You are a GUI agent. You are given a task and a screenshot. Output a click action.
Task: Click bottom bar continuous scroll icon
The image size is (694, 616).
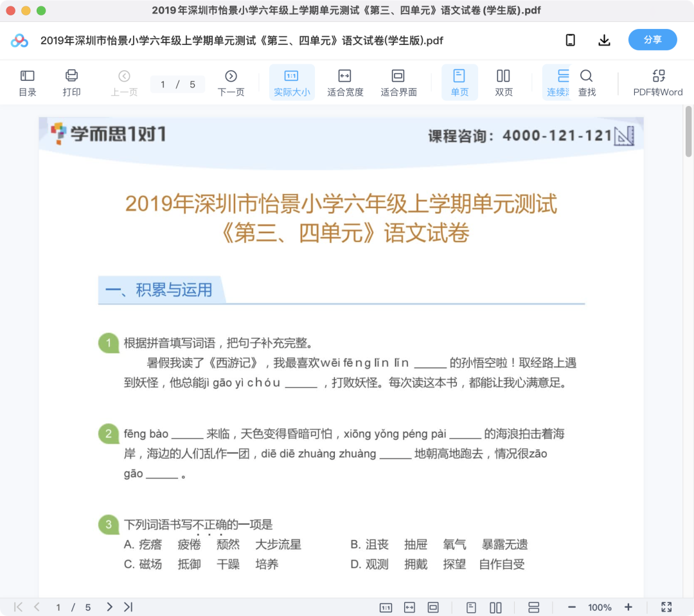[534, 608]
